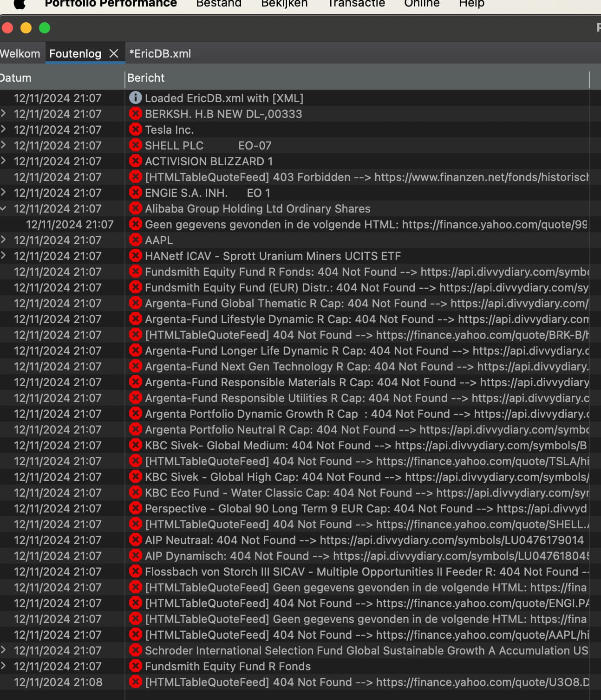Click error icon beside Flossbach von Storch III
The image size is (601, 700).
[135, 571]
